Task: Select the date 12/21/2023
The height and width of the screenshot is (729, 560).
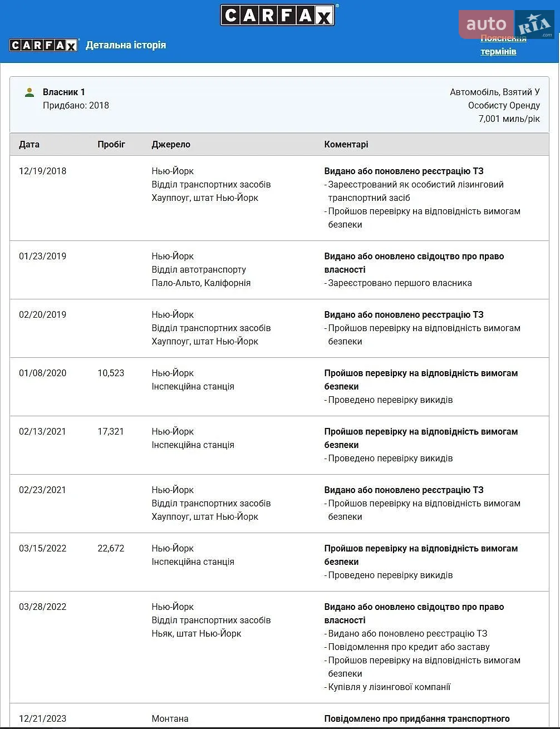Action: (x=42, y=719)
